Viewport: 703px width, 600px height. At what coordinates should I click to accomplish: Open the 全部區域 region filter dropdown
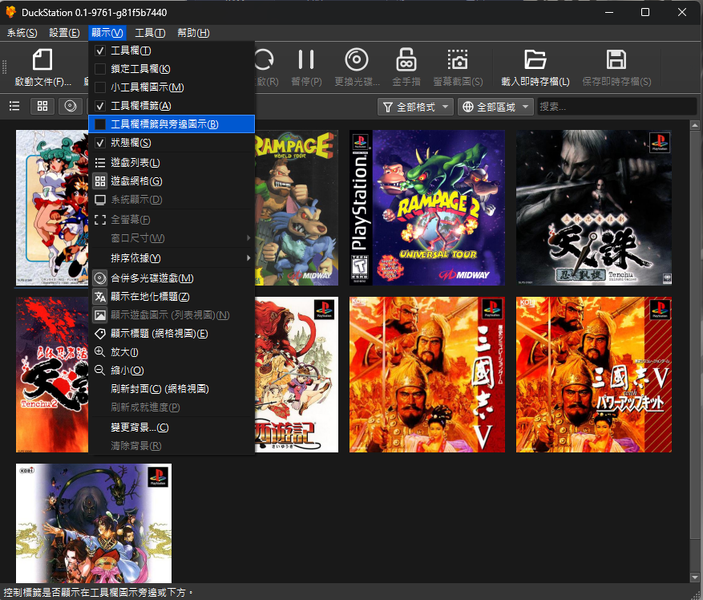click(495, 107)
